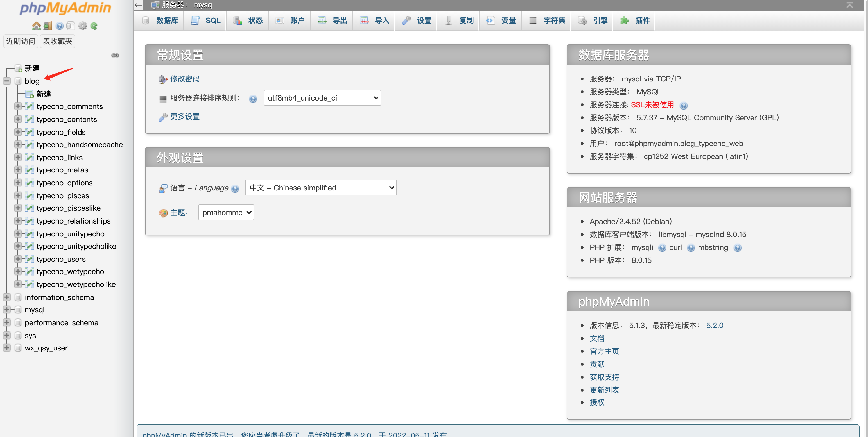868x437 pixels.
Task: Click back arrow beside server breadcrumb
Action: [x=138, y=5]
